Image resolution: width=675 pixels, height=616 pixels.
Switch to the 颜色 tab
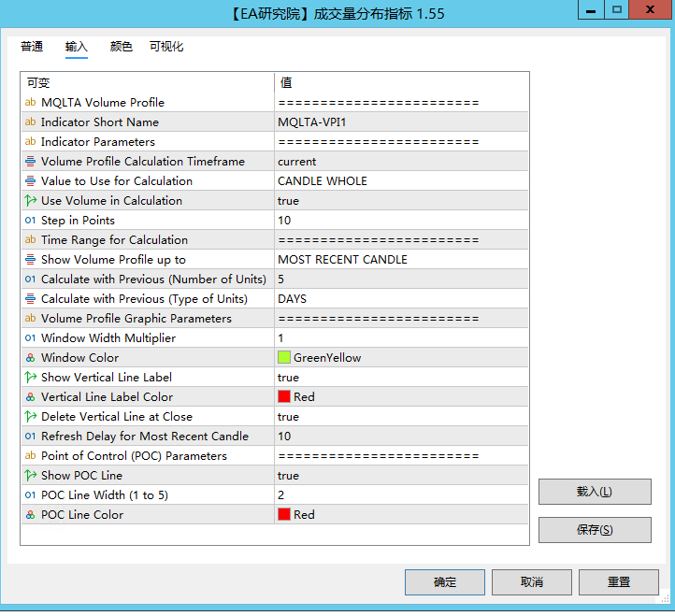121,47
